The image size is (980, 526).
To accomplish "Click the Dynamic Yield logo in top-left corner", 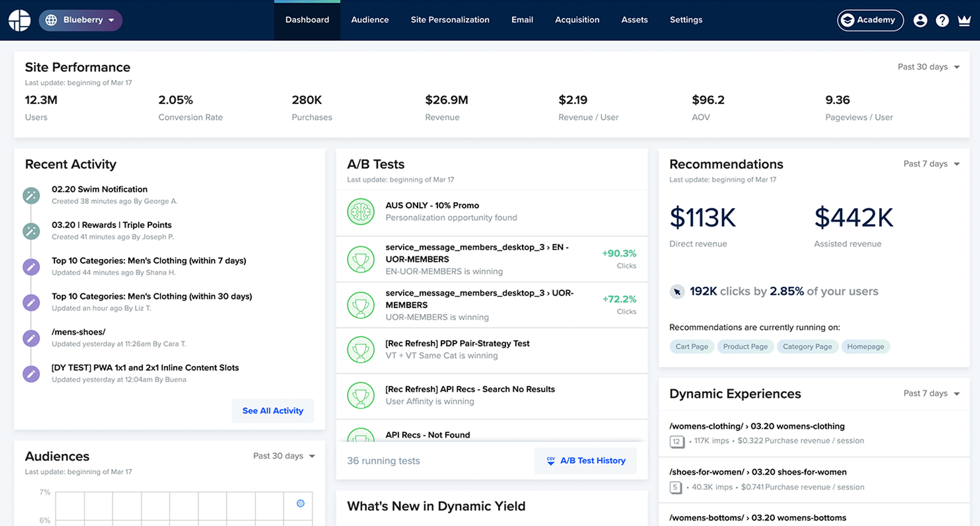I will (x=19, y=20).
